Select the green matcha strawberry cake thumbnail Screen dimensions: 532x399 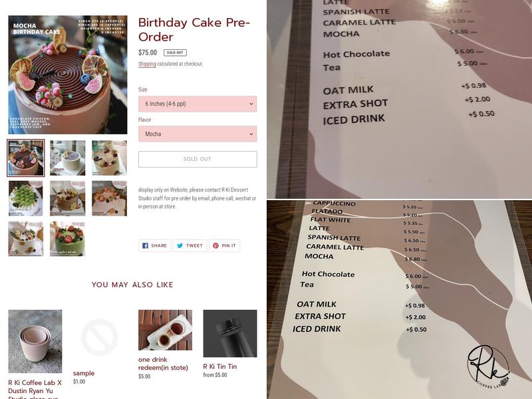68,239
